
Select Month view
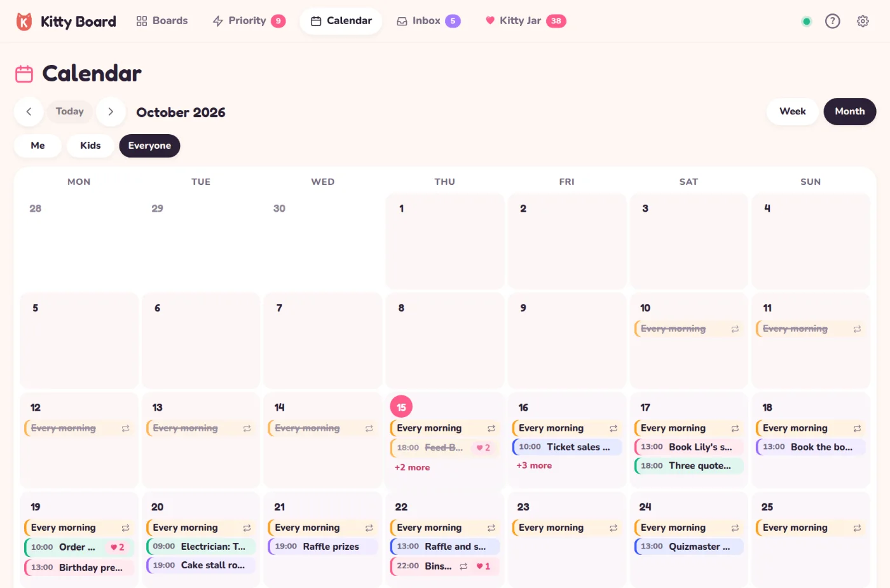pos(850,111)
